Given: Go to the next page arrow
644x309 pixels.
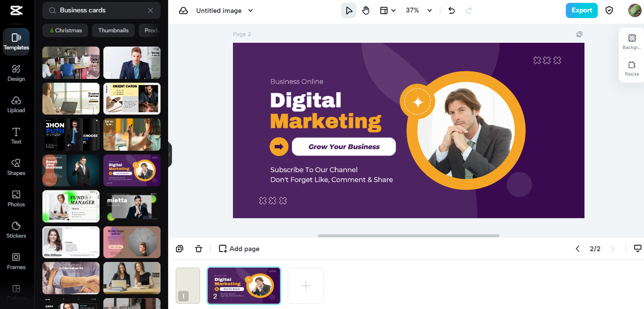Looking at the screenshot, I should pos(612,249).
